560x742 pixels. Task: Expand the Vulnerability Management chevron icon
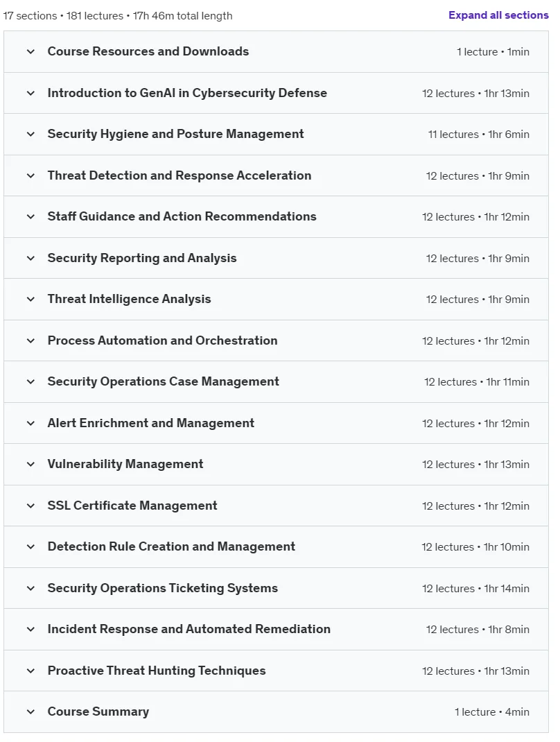(x=30, y=464)
